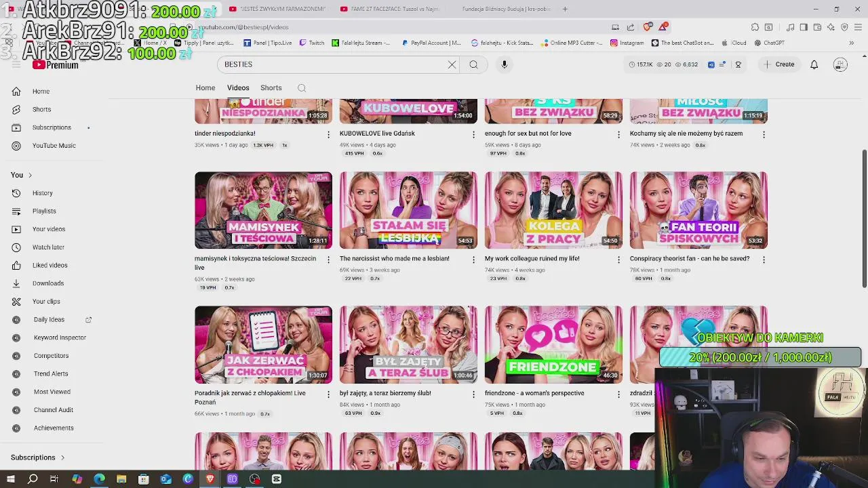Click the Create button
This screenshot has height=488, width=868.
click(778, 64)
